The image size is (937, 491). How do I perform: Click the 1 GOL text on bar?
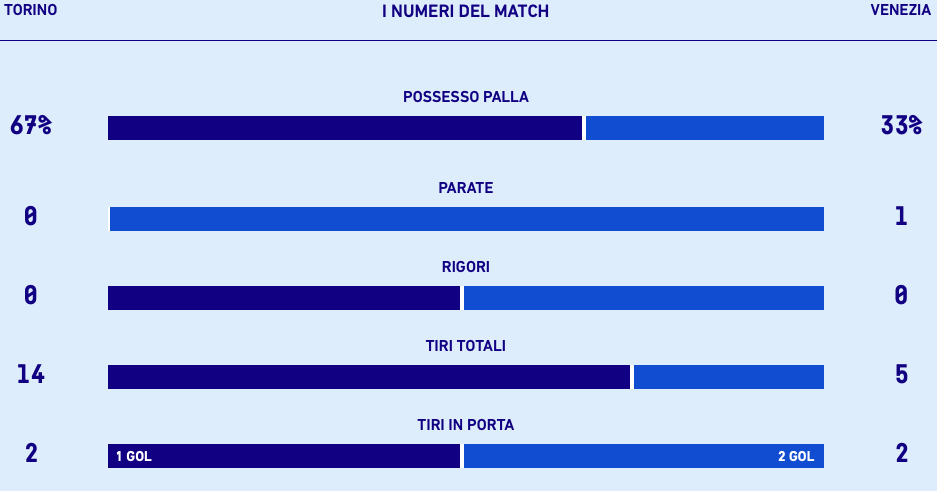pos(133,457)
